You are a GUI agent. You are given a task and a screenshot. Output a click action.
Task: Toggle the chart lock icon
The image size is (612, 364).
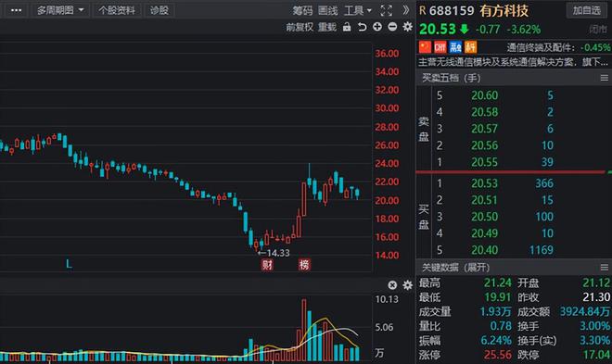click(x=347, y=27)
